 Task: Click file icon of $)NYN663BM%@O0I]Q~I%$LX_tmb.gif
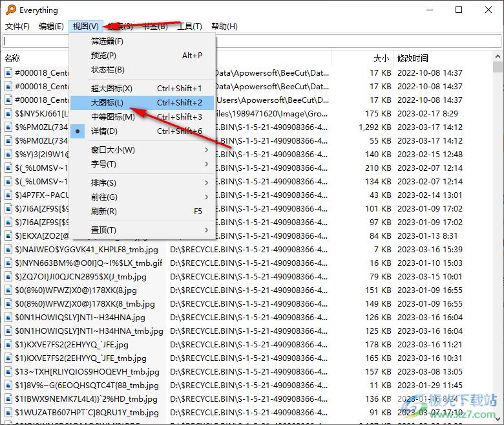pyautogui.click(x=8, y=263)
